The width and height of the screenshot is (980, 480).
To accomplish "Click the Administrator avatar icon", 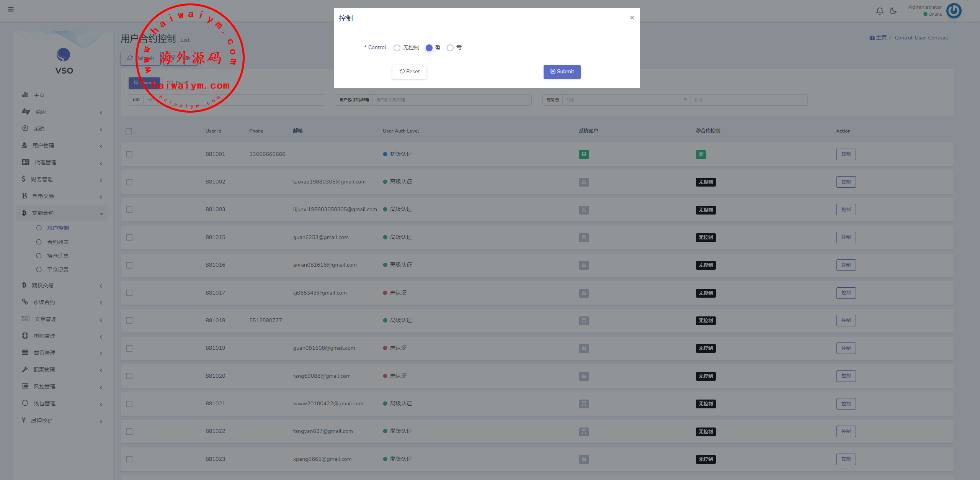I will click(954, 11).
